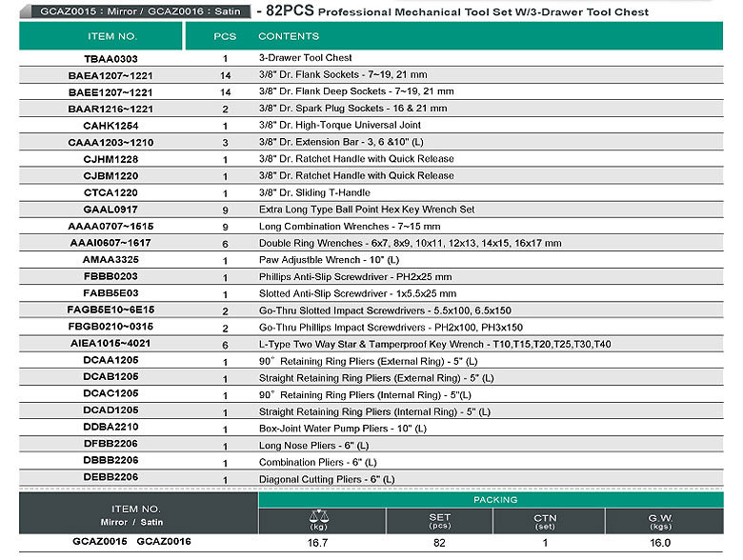This screenshot has height=560, width=743.
Task: Click the PCS value 14 for Flank Sockets
Action: pyautogui.click(x=225, y=75)
